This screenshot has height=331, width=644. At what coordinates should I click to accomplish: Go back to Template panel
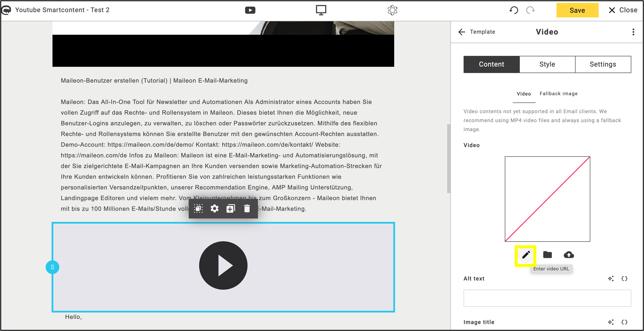point(476,32)
